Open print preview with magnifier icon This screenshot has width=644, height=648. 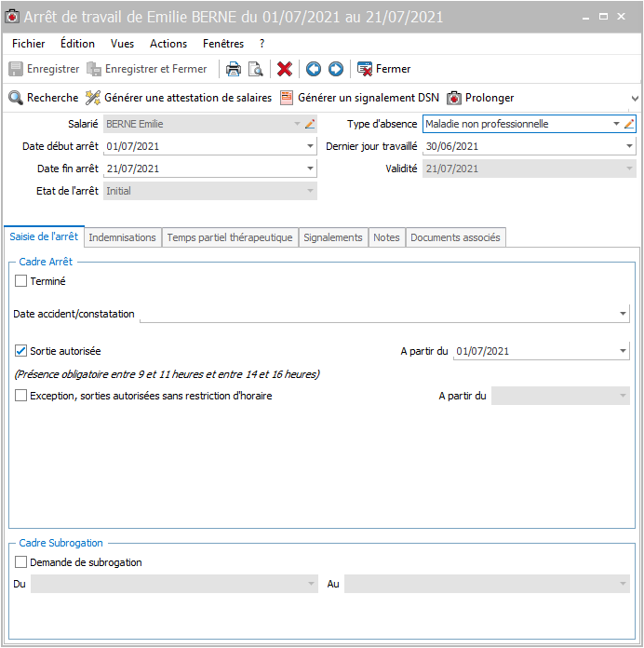coord(255,69)
